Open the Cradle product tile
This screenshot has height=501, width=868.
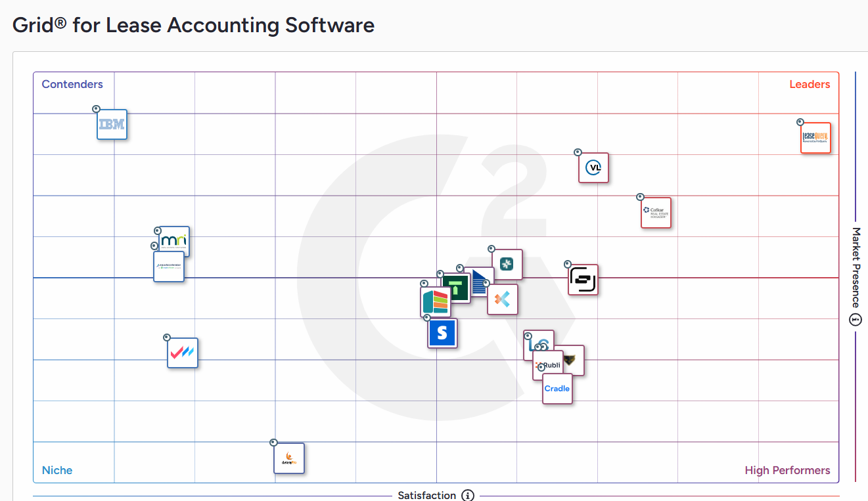coord(557,389)
